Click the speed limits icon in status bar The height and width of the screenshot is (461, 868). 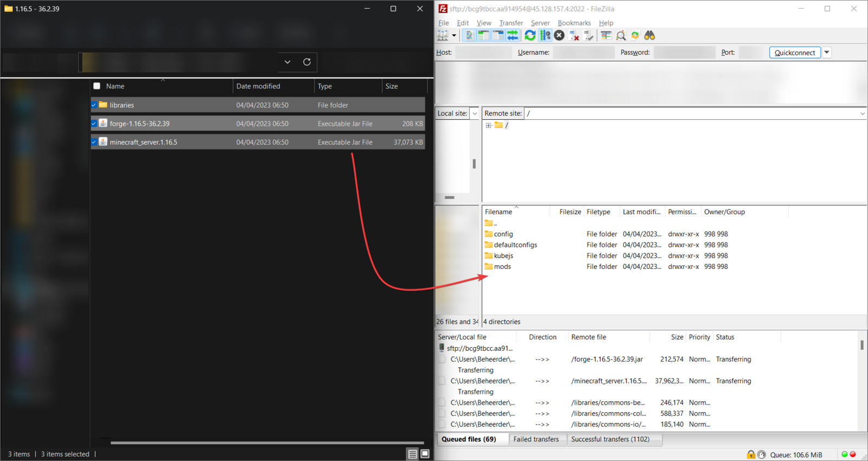click(x=762, y=454)
